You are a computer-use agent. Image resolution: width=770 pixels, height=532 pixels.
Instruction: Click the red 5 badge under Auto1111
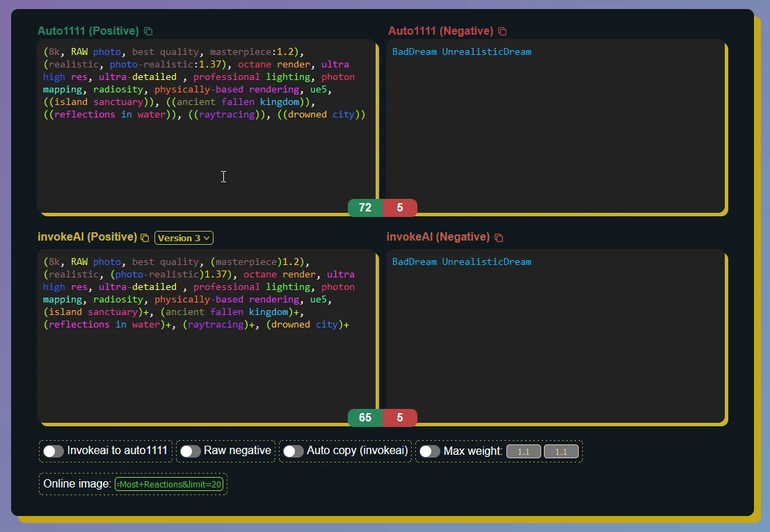coord(400,208)
